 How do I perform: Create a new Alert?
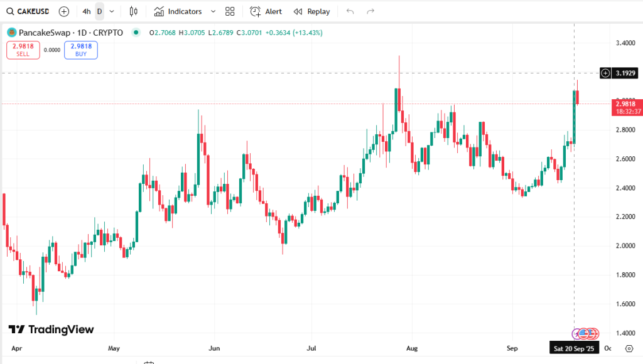[x=266, y=11]
